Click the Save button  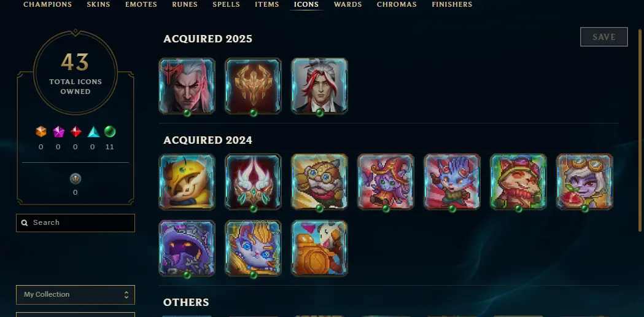click(603, 37)
